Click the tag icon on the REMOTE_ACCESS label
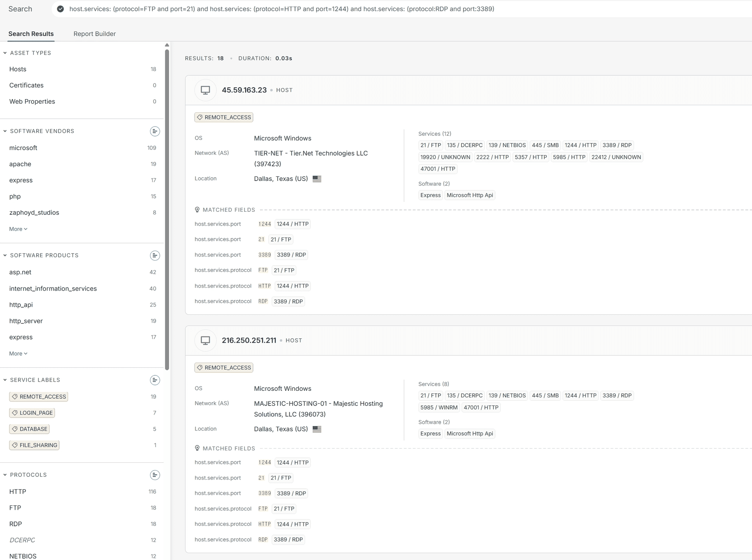 coord(200,117)
